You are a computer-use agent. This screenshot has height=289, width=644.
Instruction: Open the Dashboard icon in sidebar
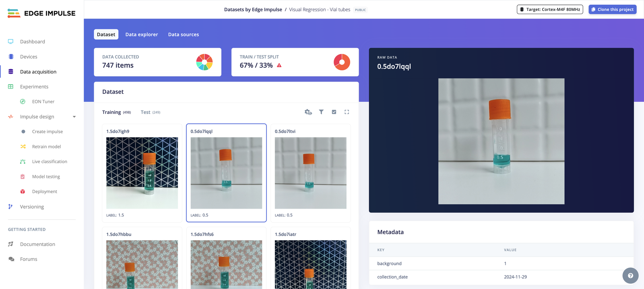(x=11, y=41)
